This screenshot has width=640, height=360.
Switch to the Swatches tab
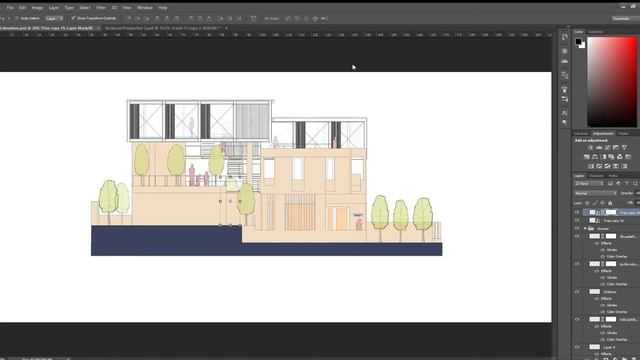tap(596, 31)
